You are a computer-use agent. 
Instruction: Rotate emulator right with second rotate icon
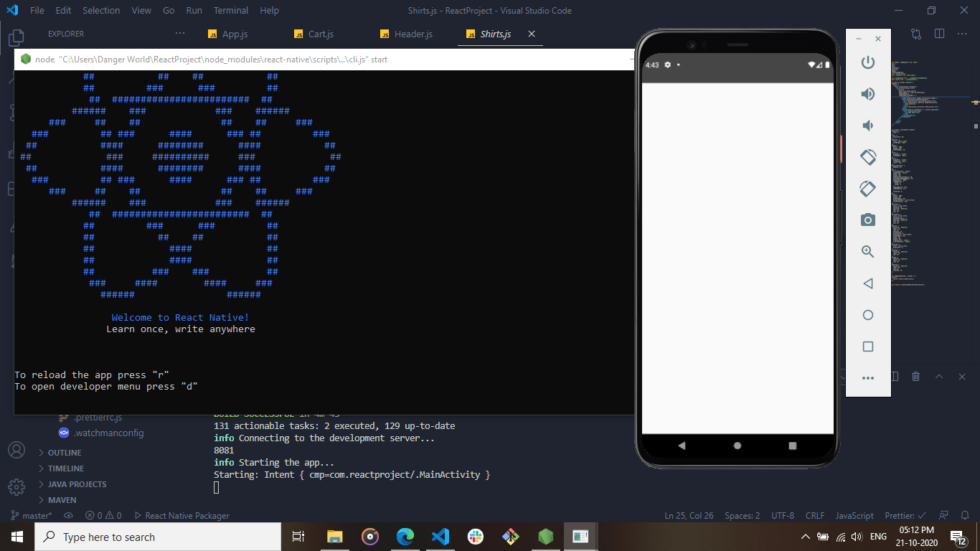click(x=868, y=188)
